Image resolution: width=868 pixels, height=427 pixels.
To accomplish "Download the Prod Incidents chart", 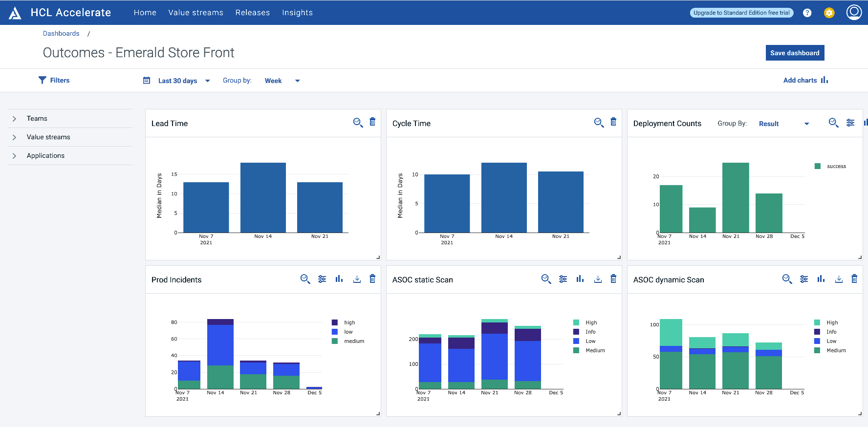I will click(357, 279).
